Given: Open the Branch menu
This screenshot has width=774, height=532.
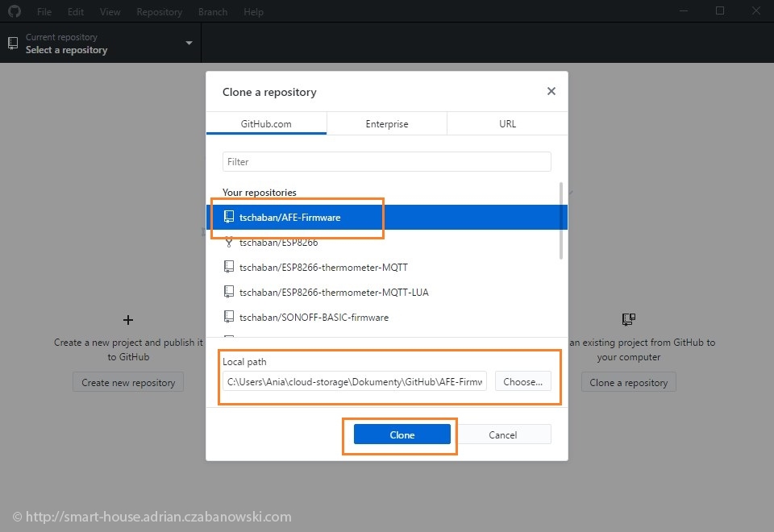Looking at the screenshot, I should click(x=213, y=12).
